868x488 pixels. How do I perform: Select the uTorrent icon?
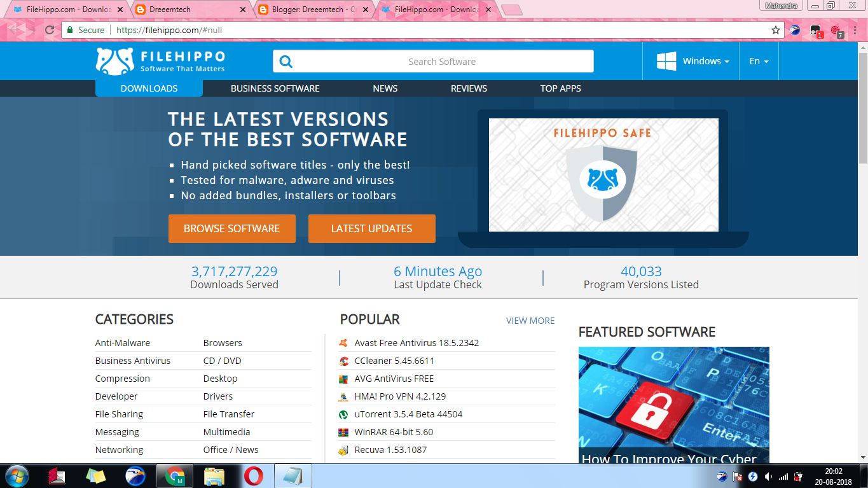[x=343, y=414]
